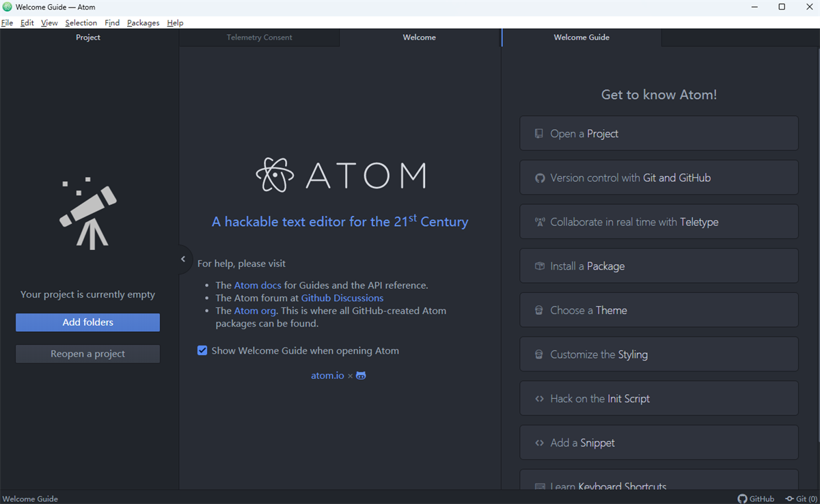Click the theme icon on Choose a Theme
The image size is (820, 504).
point(539,310)
